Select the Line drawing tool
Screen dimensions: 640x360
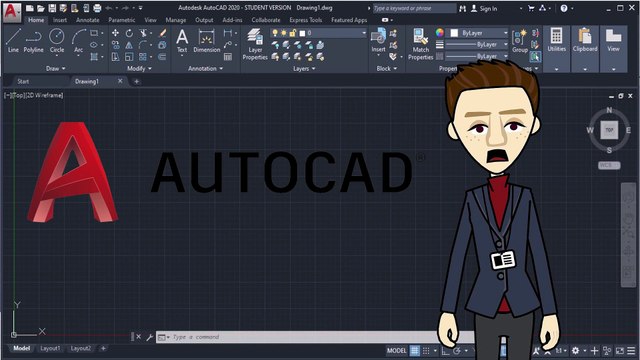[13, 41]
